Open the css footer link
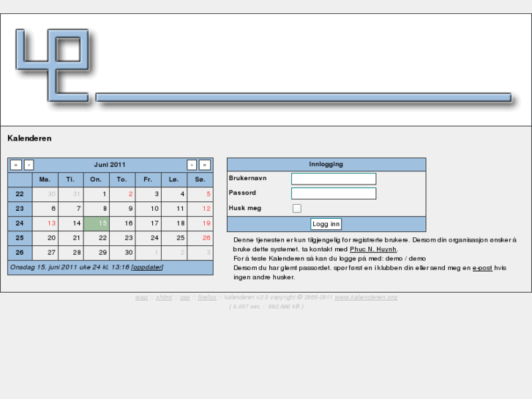Screen dimensions: 532x399 [x=185, y=297]
